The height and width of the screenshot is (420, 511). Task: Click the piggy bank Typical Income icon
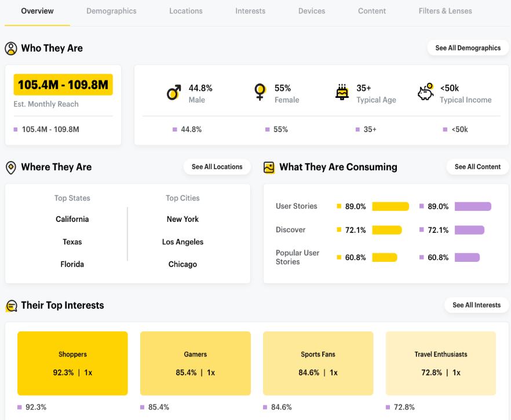(x=426, y=92)
